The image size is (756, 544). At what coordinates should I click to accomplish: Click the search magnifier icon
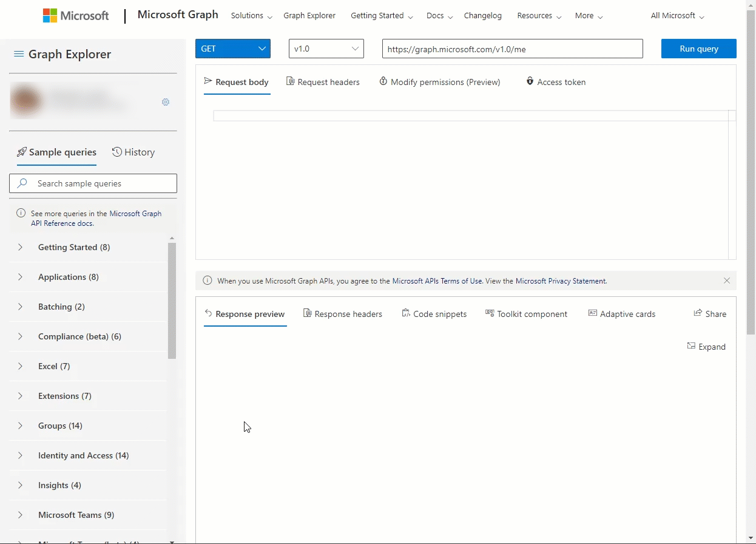click(x=22, y=183)
